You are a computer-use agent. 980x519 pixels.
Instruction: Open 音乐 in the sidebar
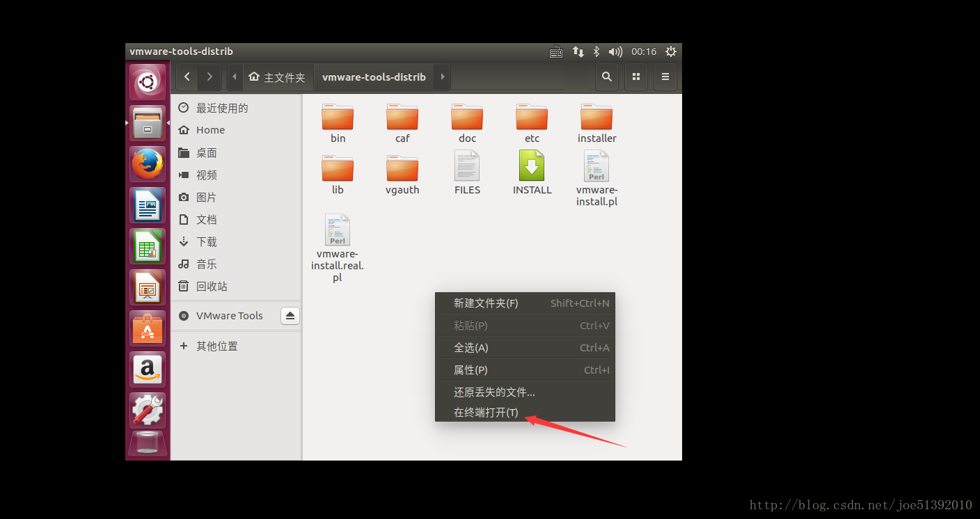235,264
